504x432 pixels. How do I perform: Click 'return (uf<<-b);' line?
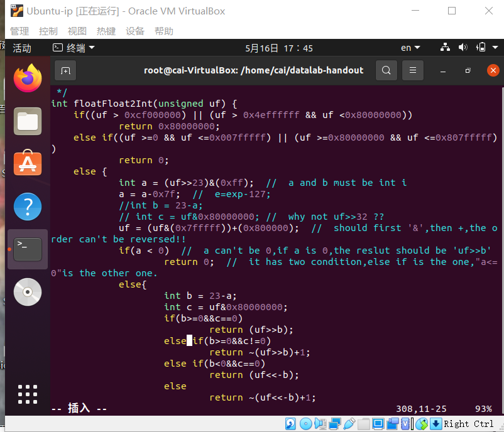point(254,375)
